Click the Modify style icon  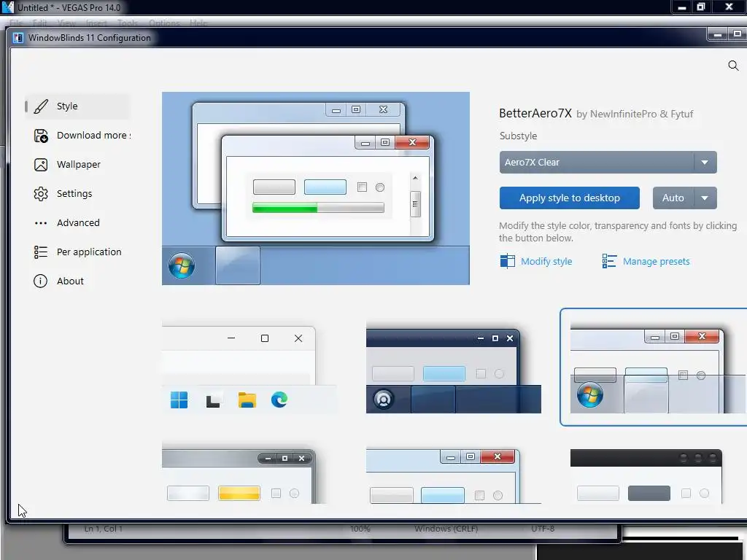[x=508, y=261]
